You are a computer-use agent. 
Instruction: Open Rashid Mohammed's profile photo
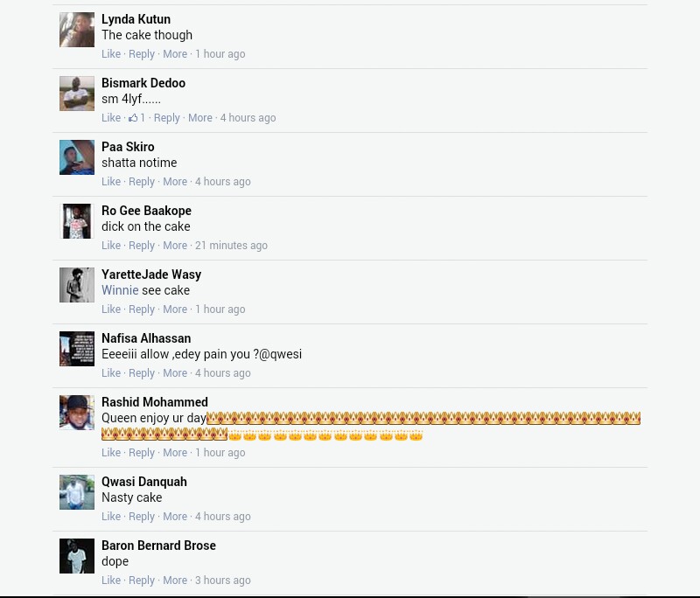pos(77,413)
